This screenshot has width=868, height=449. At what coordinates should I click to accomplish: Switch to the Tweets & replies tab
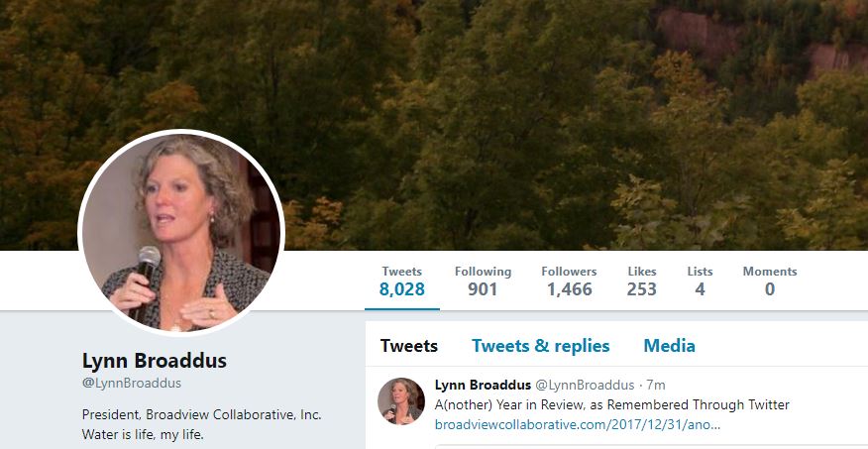click(x=540, y=346)
